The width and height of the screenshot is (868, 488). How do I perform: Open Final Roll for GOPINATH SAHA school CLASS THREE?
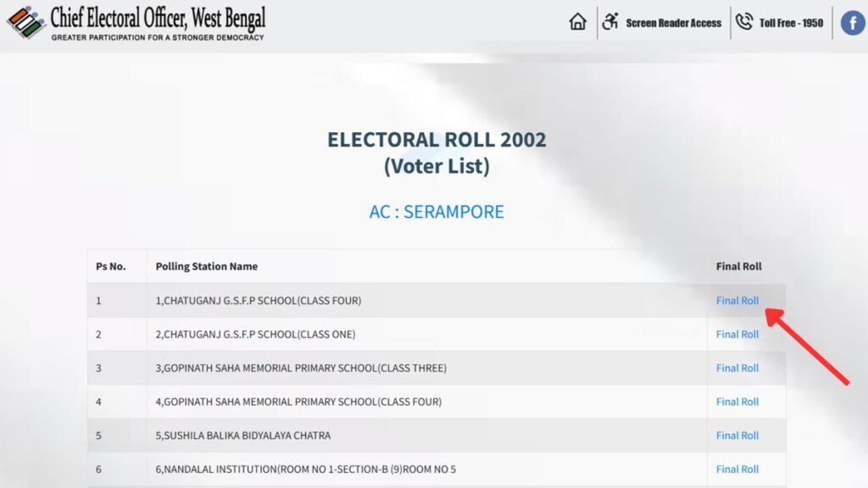click(x=736, y=368)
